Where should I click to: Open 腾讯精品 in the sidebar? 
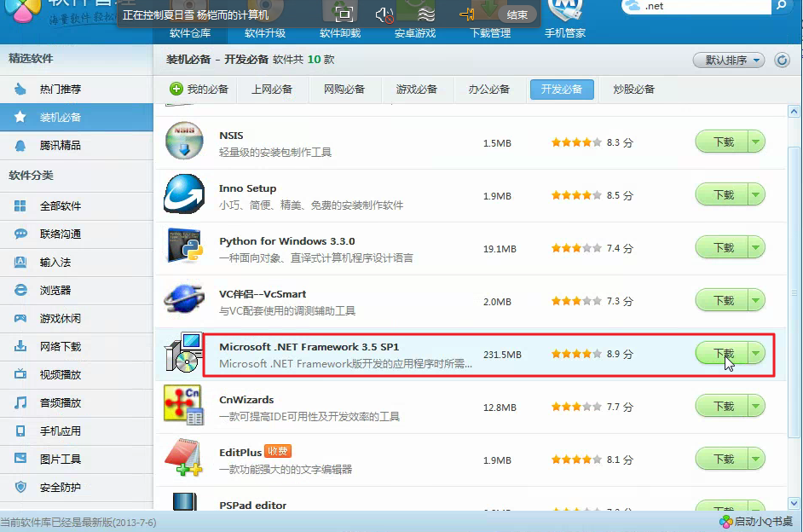pyautogui.click(x=77, y=146)
